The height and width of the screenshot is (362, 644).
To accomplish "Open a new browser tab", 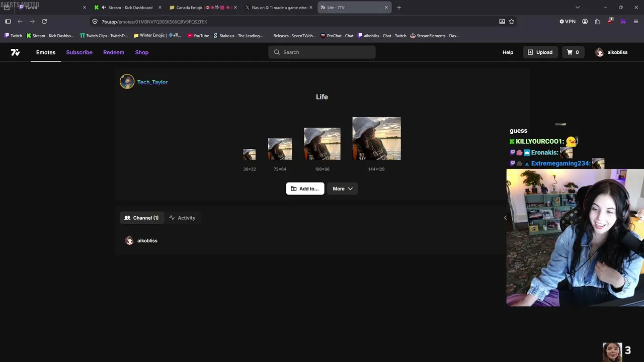I will [x=399, y=8].
